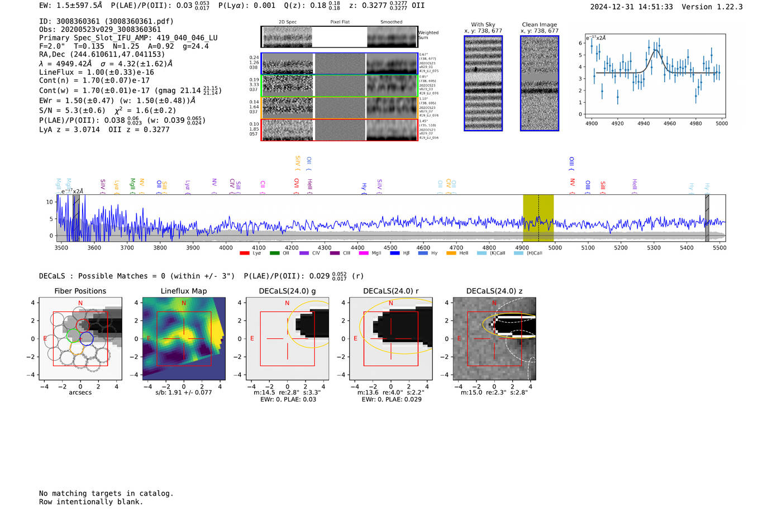Open the DECaLS(24.0) r image

coord(391,339)
